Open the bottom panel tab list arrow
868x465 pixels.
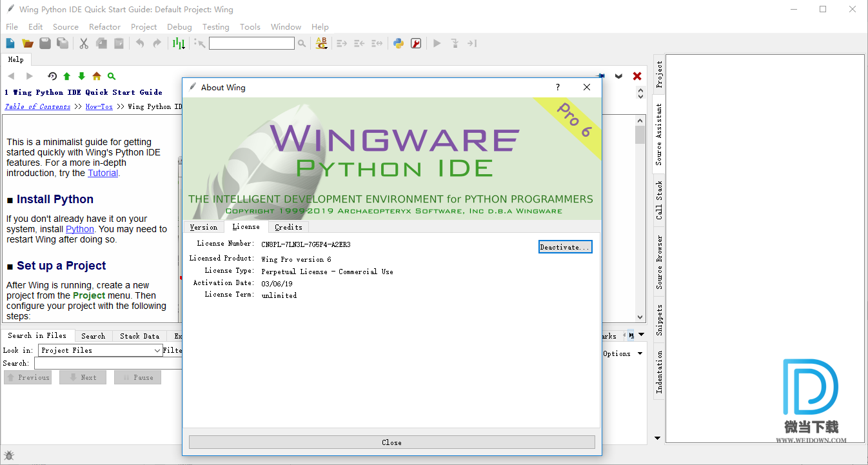point(640,335)
